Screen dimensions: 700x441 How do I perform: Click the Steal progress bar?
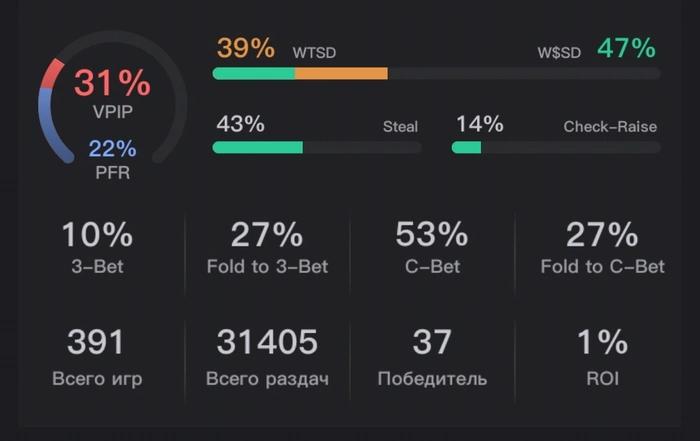(x=317, y=147)
